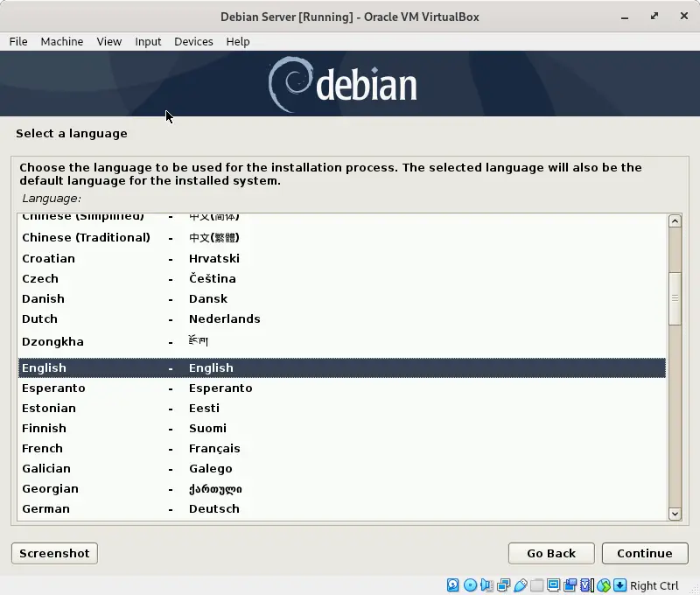Viewport: 700px width, 595px height.
Task: Open the Devices menu
Action: (193, 41)
